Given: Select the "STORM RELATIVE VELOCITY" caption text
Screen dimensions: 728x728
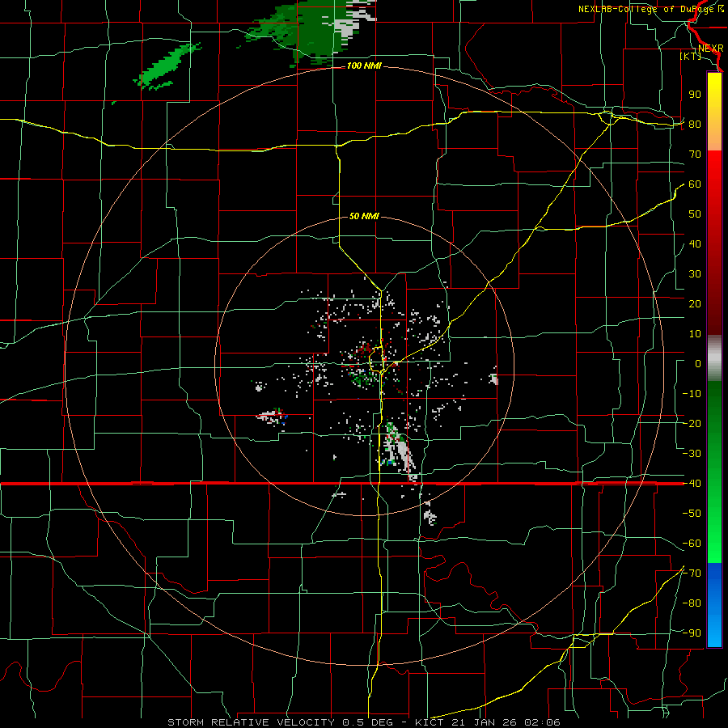Looking at the screenshot, I should (x=251, y=722).
